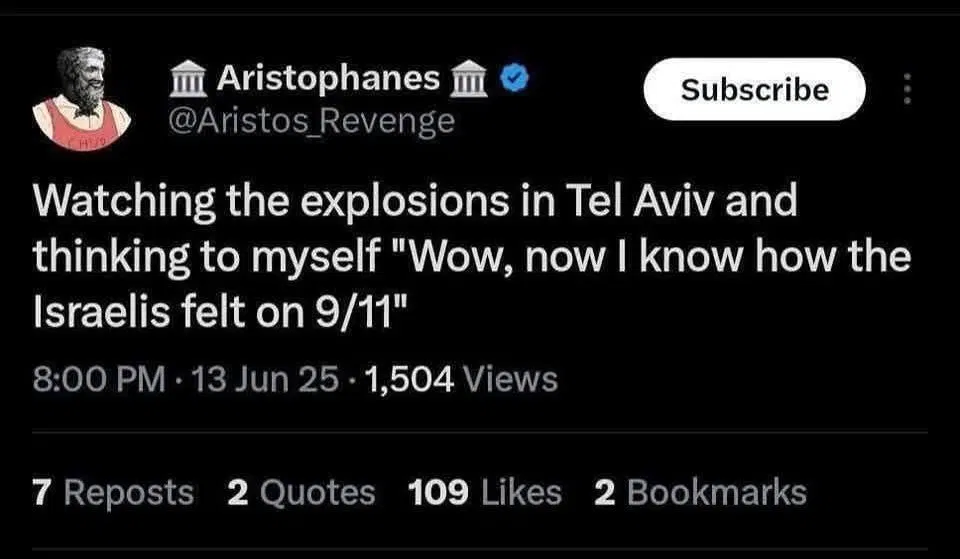Click the temple emoji before Aristophanes

(x=190, y=78)
